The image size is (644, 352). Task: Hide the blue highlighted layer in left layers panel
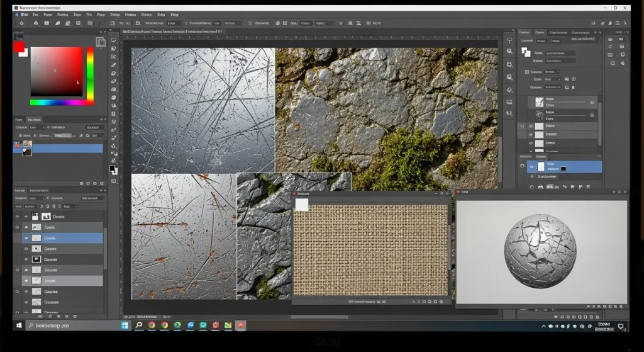(x=26, y=238)
